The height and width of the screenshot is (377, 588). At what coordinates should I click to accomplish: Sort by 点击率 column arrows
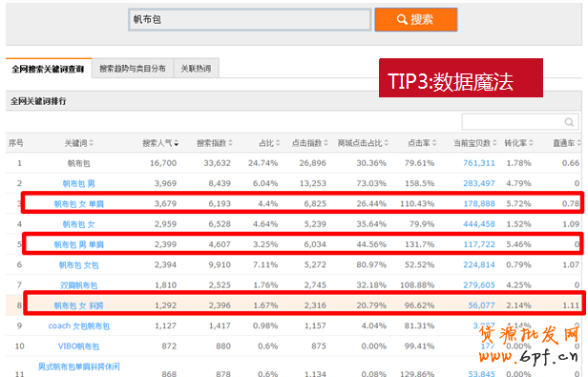click(x=434, y=143)
